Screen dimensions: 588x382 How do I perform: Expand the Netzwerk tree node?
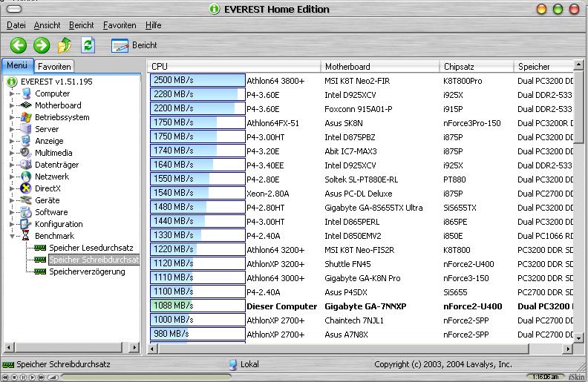click(x=12, y=177)
